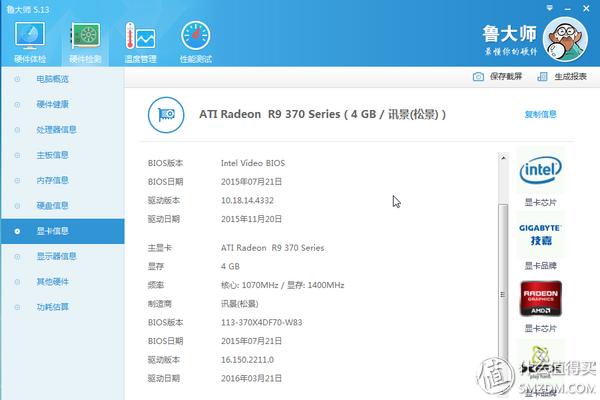The width and height of the screenshot is (600, 400).
Task: Click the info list scrollbar thumb
Action: coord(503,295)
